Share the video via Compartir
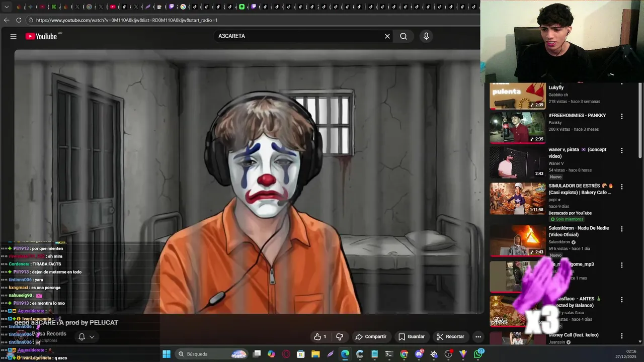Image resolution: width=644 pixels, height=362 pixels. (x=371, y=337)
